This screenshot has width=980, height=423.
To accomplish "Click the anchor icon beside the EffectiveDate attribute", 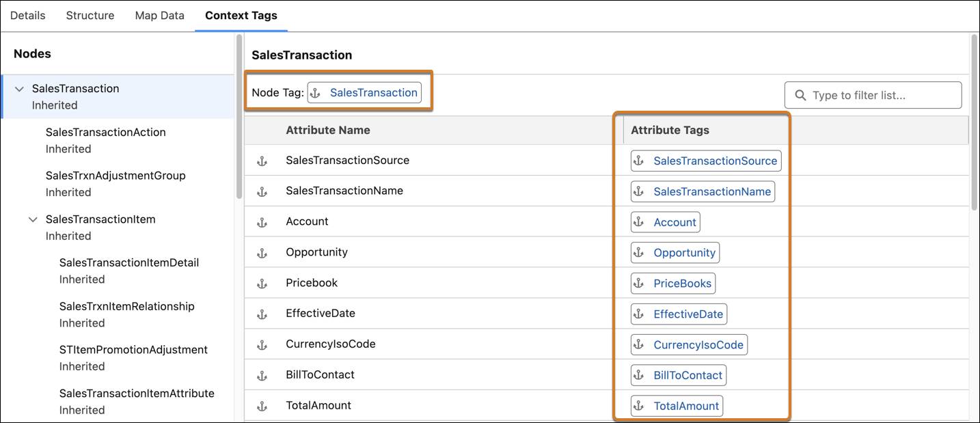I will point(262,313).
